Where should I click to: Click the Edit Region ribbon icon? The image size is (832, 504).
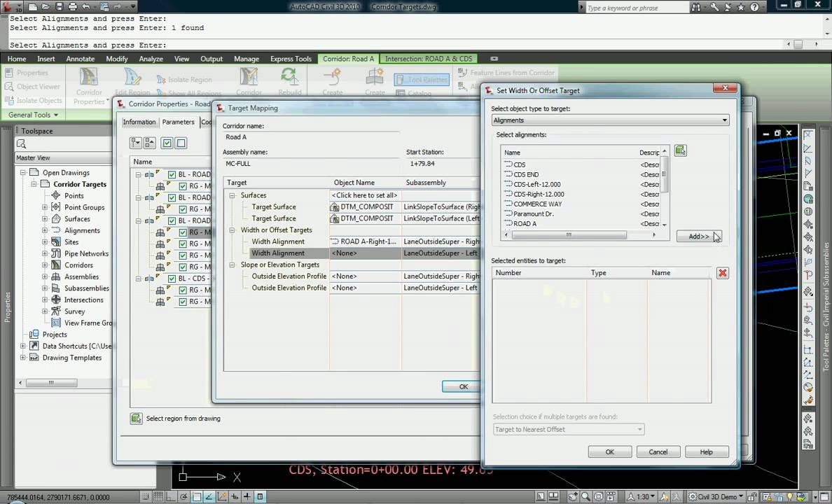pyautogui.click(x=132, y=78)
